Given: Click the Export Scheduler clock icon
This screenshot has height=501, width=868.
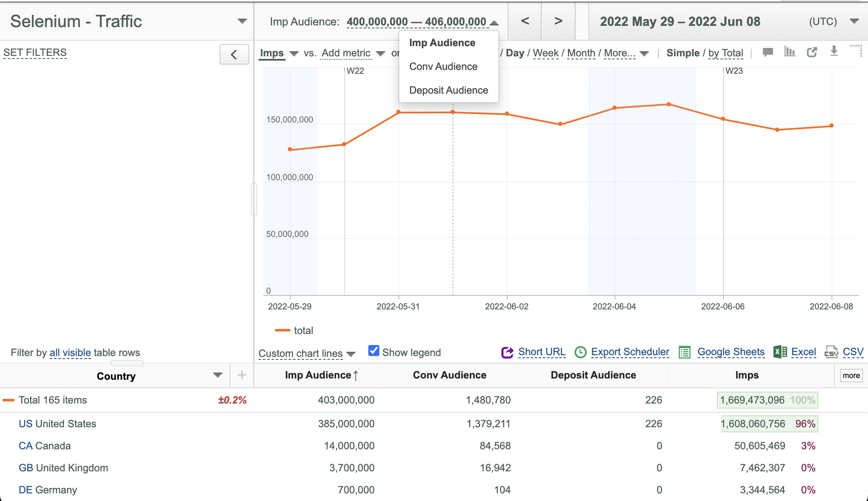Looking at the screenshot, I should [x=580, y=352].
